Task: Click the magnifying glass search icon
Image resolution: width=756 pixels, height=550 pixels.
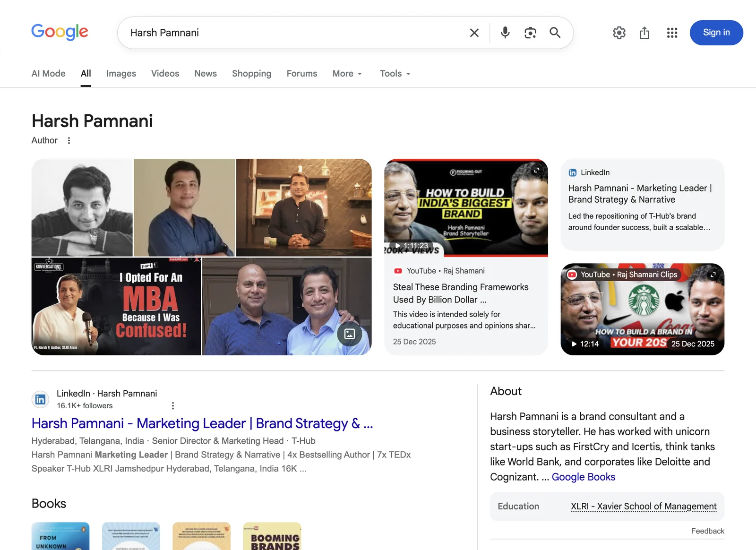Action: point(555,33)
